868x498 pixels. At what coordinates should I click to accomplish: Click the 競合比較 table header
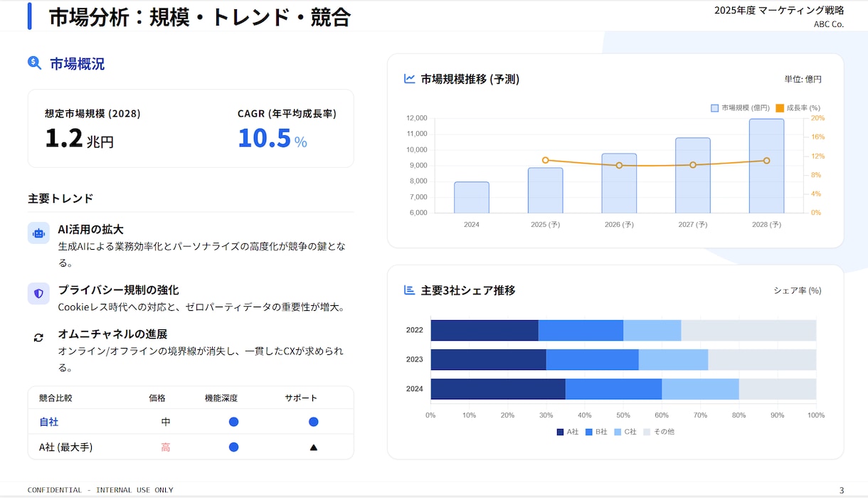coord(55,398)
